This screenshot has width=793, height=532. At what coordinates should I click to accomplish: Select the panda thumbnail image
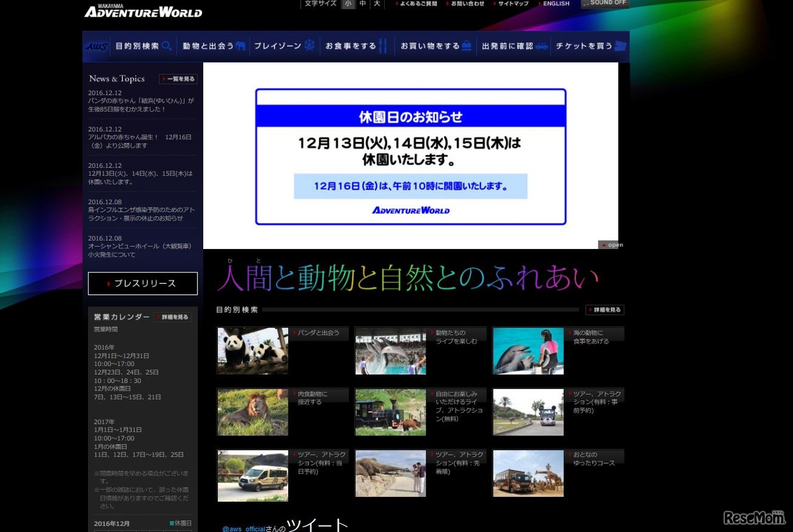pyautogui.click(x=253, y=351)
